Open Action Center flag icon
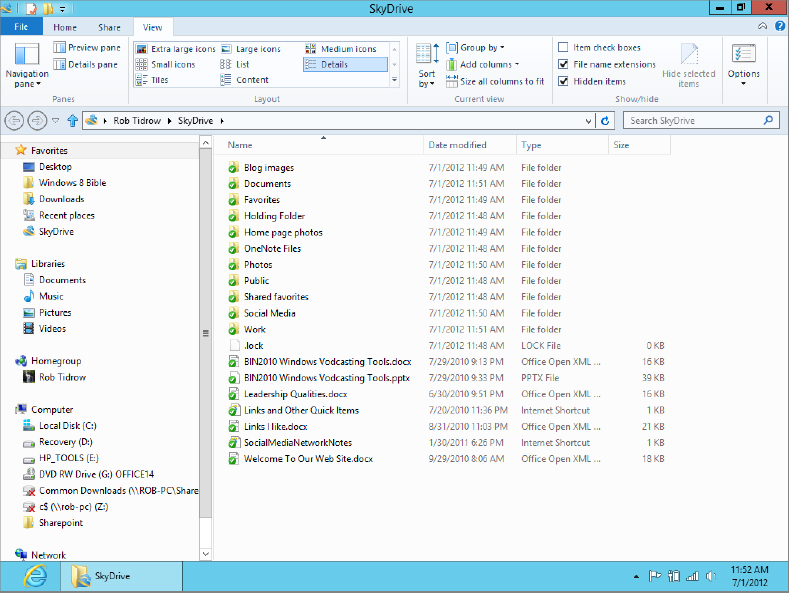Screen dimensions: 789x593 (655, 576)
